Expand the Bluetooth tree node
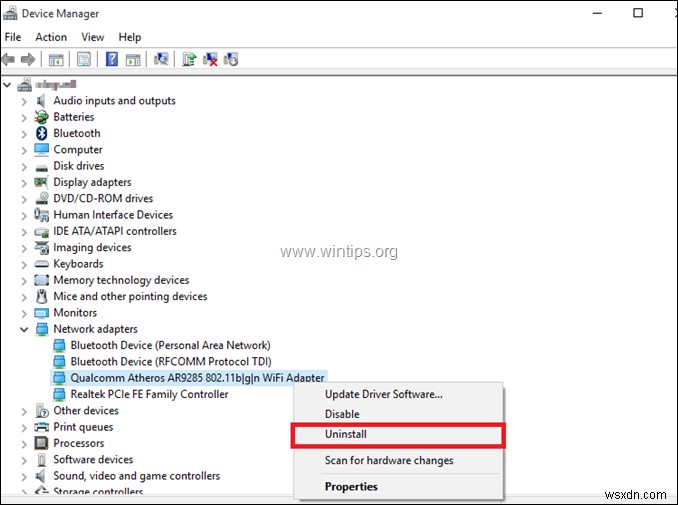The height and width of the screenshot is (505, 678). (x=24, y=134)
